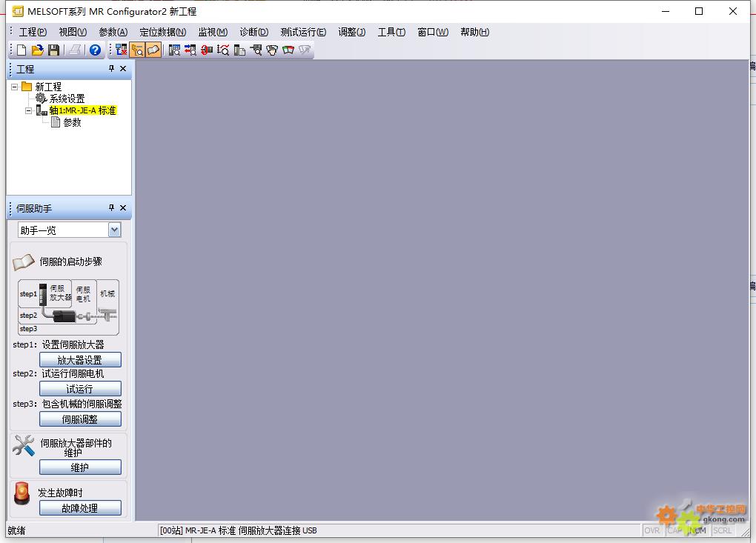Select 系统设置 in the project tree
This screenshot has width=756, height=543.
tap(67, 99)
